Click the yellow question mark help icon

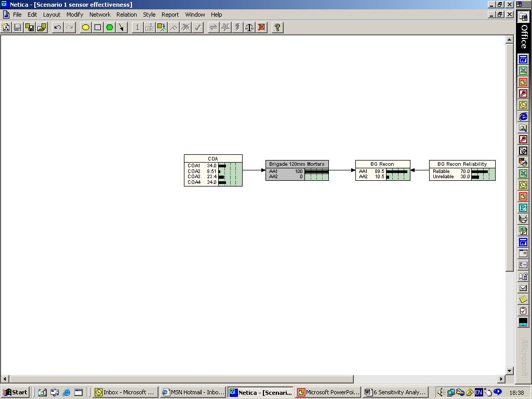point(277,28)
